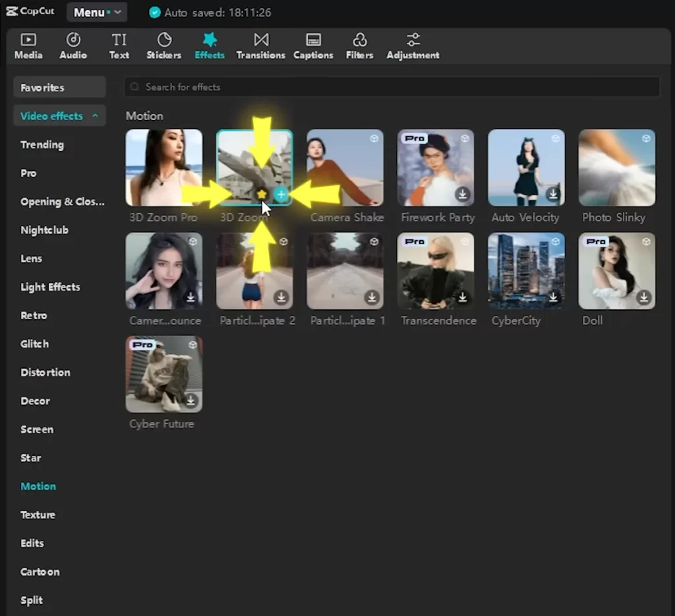Click the effects search field
The height and width of the screenshot is (616, 675).
[392, 86]
